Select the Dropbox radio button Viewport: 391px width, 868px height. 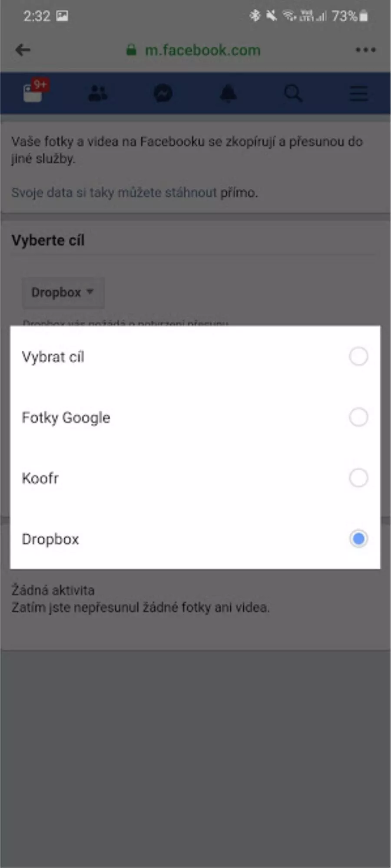(358, 539)
